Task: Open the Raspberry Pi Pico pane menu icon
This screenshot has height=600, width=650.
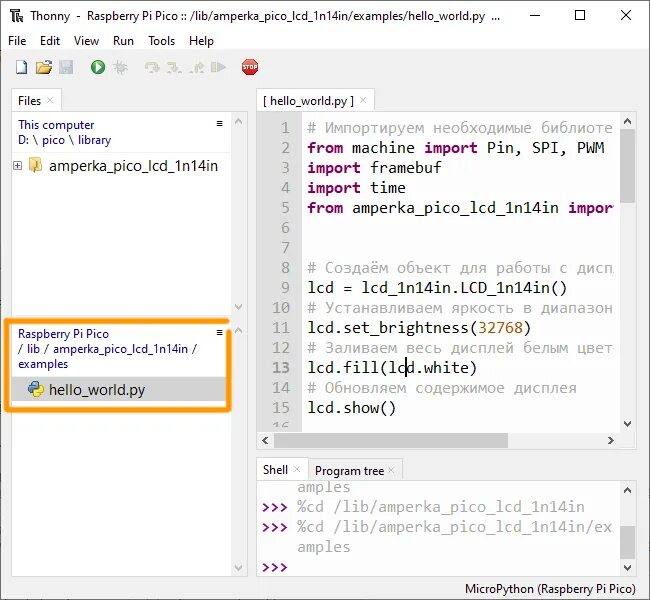Action: (219, 333)
